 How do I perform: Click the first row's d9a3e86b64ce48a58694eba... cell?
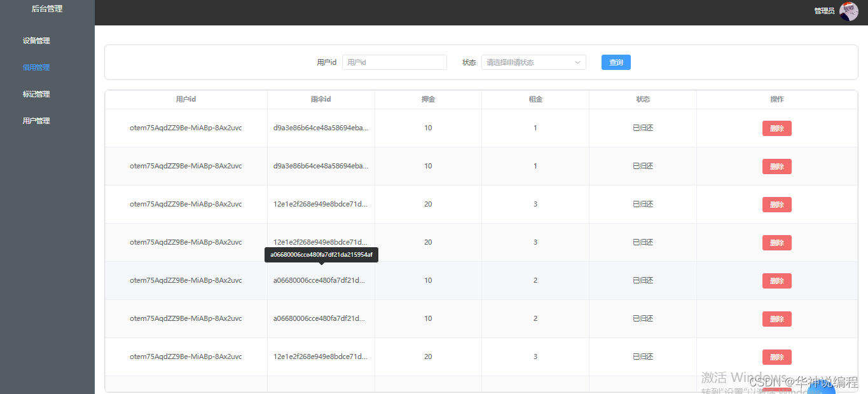tap(320, 128)
